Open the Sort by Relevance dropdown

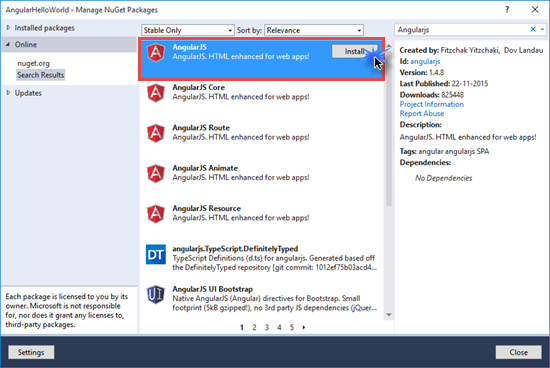point(314,30)
